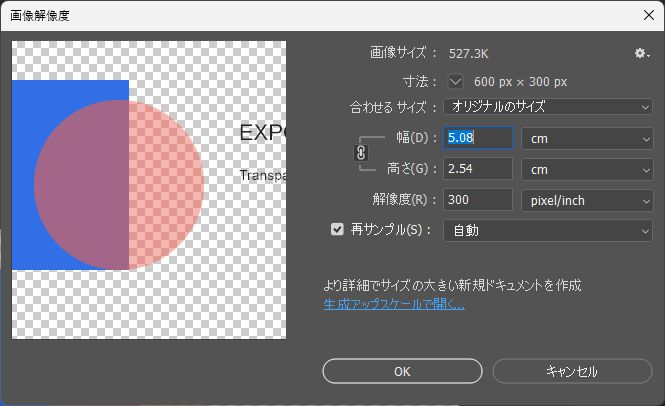The height and width of the screenshot is (406, 665).
Task: Close the 画像解像度 dialog
Action: [x=648, y=15]
